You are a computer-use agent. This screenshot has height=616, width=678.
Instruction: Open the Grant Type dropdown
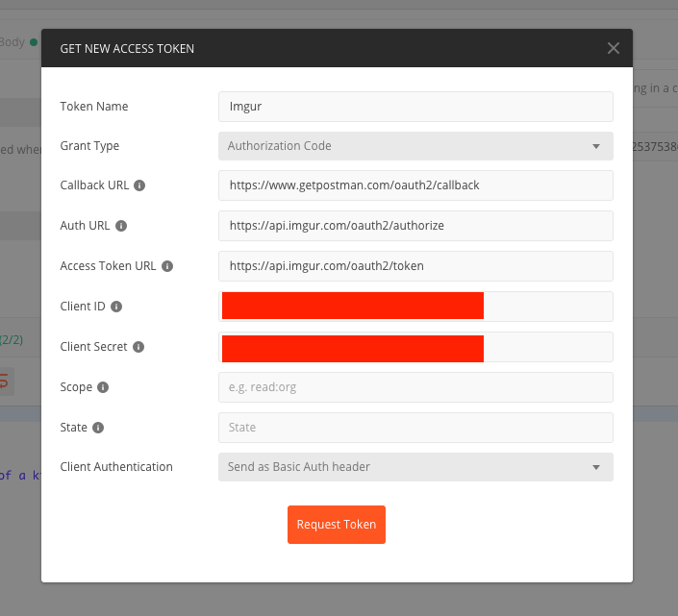point(415,146)
